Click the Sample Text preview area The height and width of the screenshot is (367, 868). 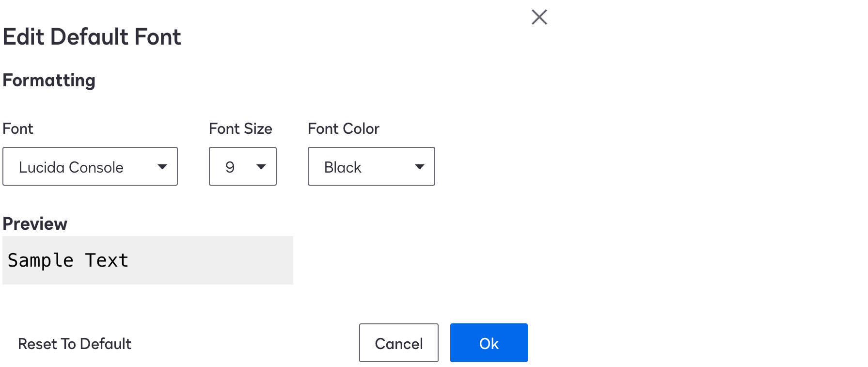coord(148,260)
